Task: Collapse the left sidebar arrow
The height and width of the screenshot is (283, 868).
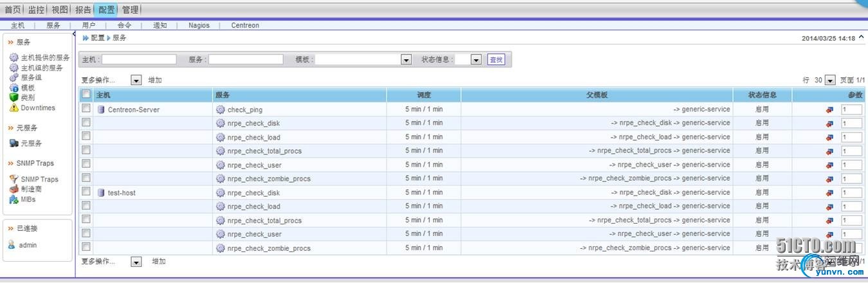Action: tap(75, 35)
